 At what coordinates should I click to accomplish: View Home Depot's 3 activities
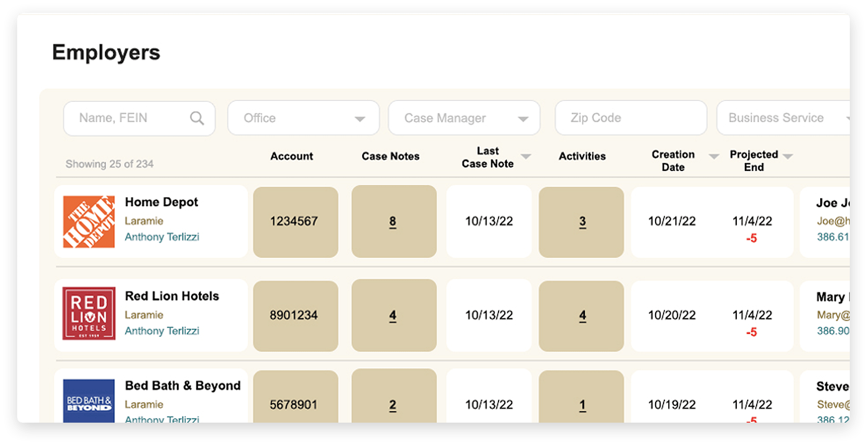582,222
